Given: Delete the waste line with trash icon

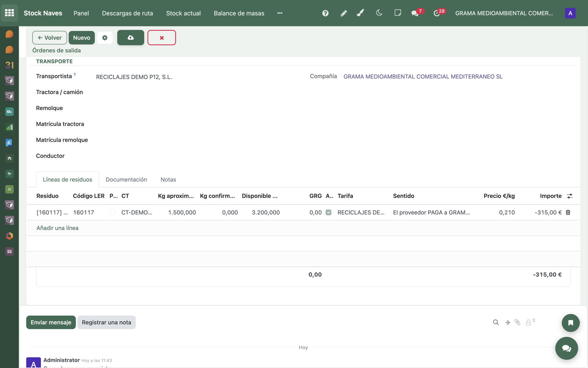Looking at the screenshot, I should pyautogui.click(x=568, y=212).
